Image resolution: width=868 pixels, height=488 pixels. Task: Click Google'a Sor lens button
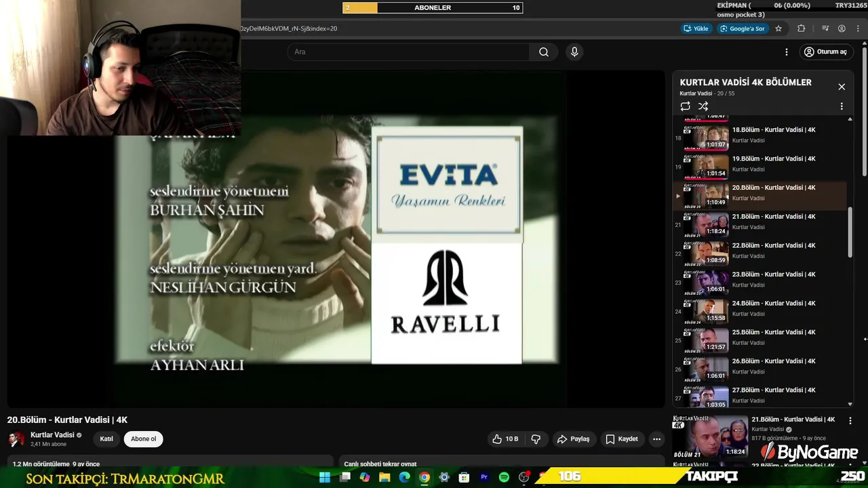743,28
